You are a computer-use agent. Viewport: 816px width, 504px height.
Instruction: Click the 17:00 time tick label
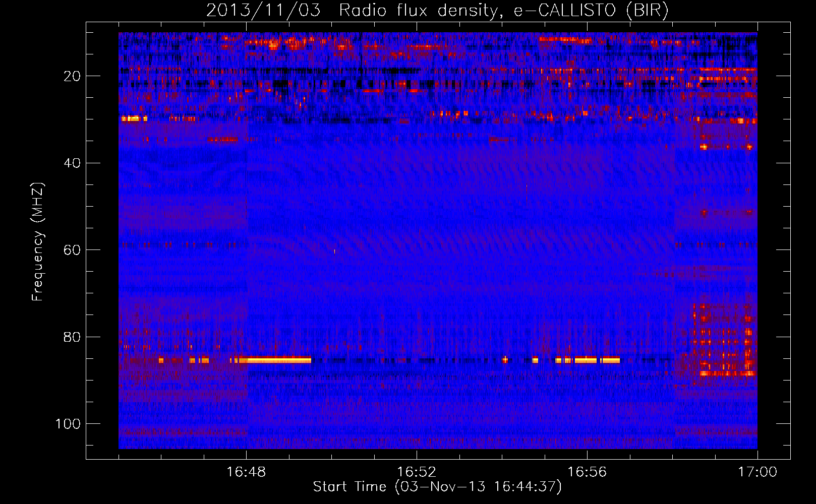point(757,472)
